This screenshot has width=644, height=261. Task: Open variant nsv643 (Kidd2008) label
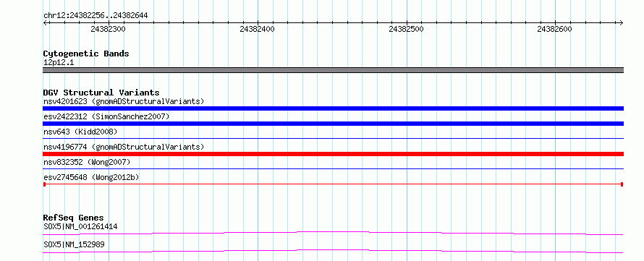[x=80, y=132]
